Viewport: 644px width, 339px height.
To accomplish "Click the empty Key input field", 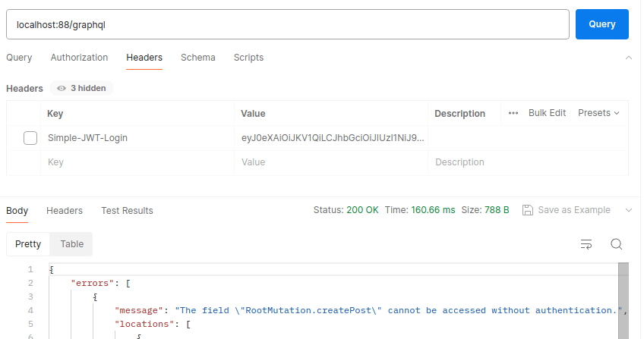I will click(x=137, y=162).
